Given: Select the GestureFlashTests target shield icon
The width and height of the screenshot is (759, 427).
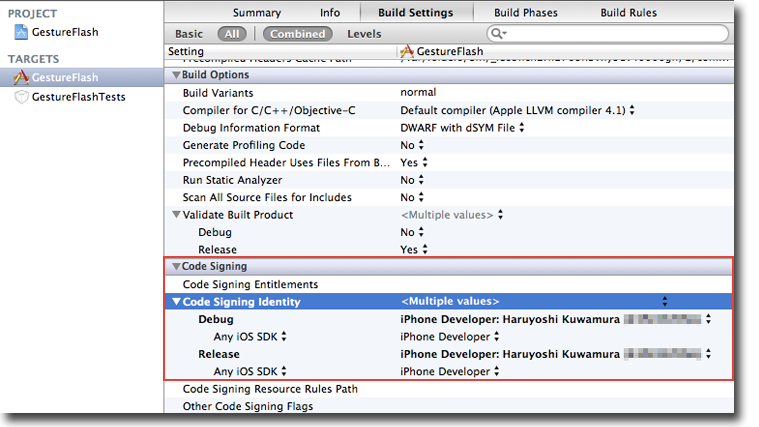Looking at the screenshot, I should 22,97.
